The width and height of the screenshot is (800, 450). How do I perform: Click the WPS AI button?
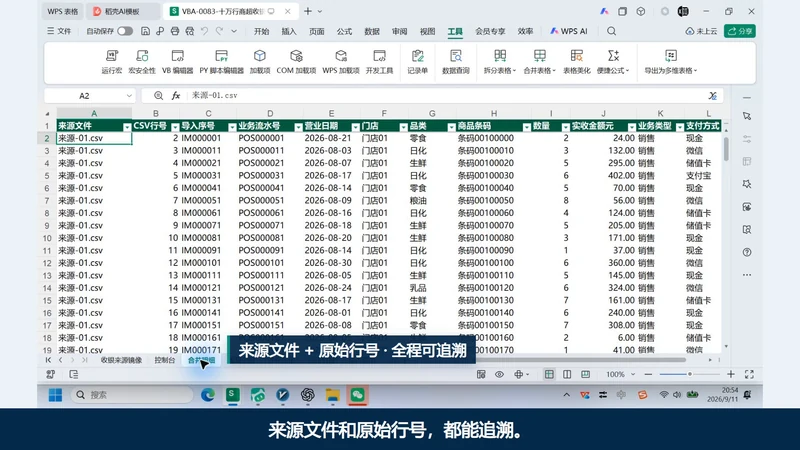click(568, 31)
